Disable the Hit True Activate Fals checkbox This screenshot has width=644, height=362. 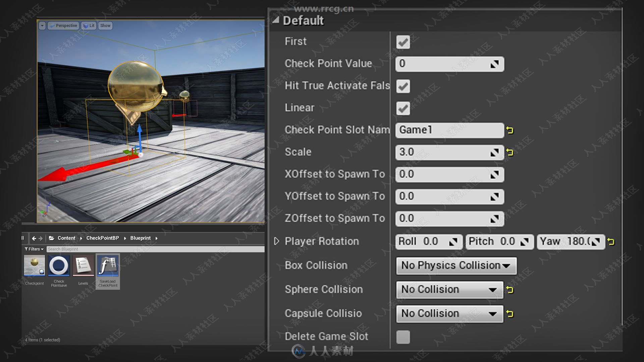point(402,86)
